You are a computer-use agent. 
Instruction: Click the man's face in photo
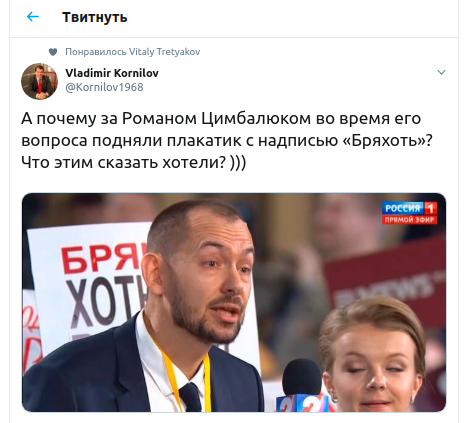tap(208, 277)
